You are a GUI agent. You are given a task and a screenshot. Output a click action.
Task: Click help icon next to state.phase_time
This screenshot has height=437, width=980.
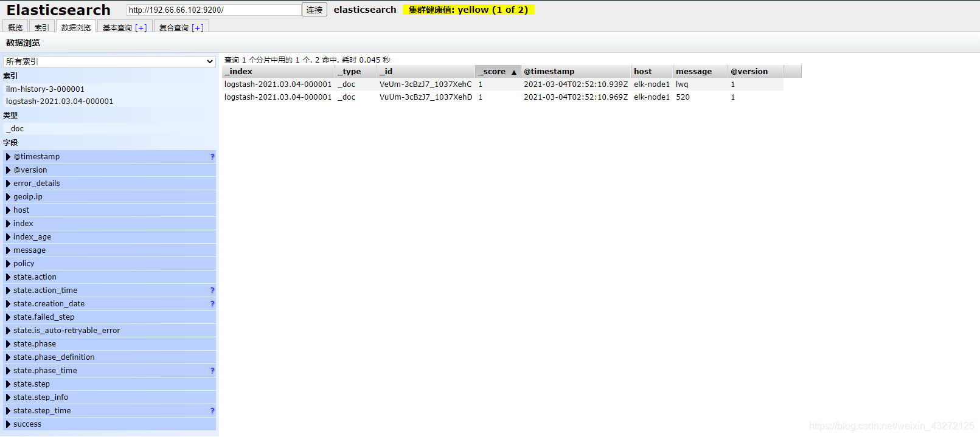[x=212, y=370]
